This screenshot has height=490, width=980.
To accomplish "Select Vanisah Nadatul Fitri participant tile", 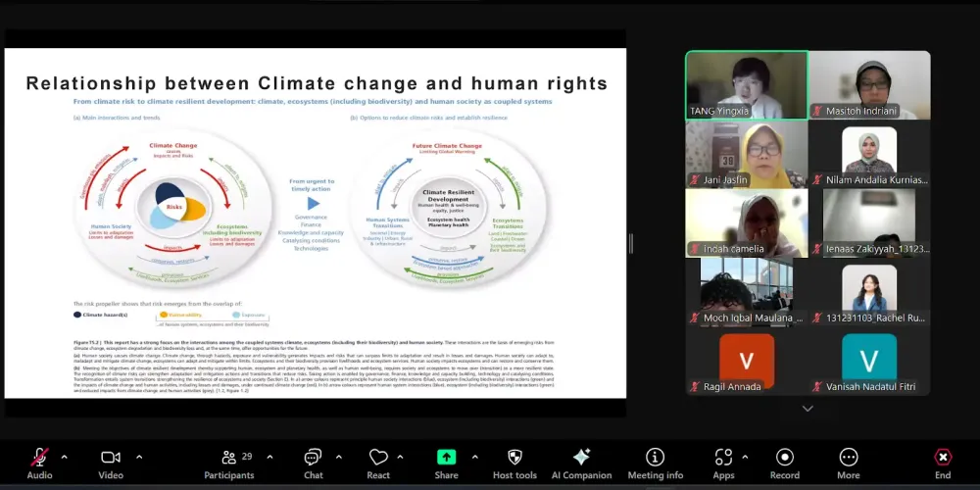I will pos(869,364).
